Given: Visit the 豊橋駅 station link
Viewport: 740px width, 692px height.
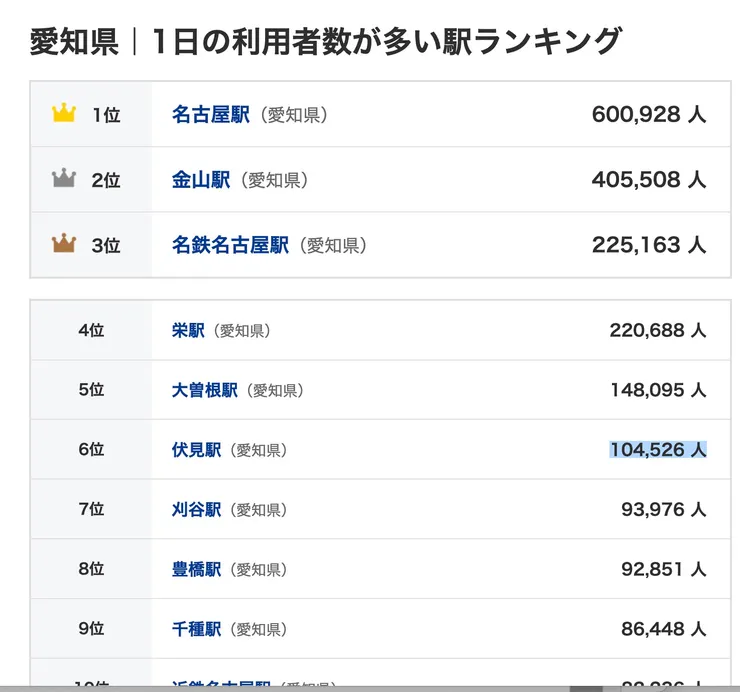Looking at the screenshot, I should tap(196, 570).
